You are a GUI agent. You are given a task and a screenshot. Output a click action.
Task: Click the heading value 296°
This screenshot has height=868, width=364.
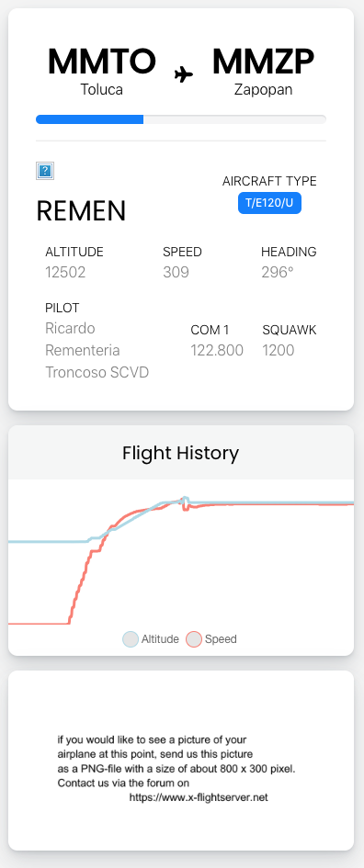(x=278, y=273)
